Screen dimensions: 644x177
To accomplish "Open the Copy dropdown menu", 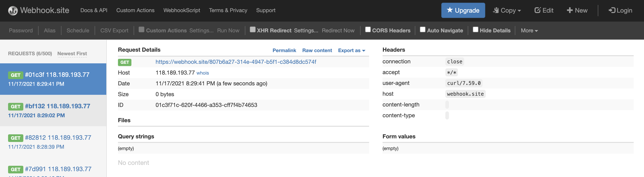I will 507,10.
